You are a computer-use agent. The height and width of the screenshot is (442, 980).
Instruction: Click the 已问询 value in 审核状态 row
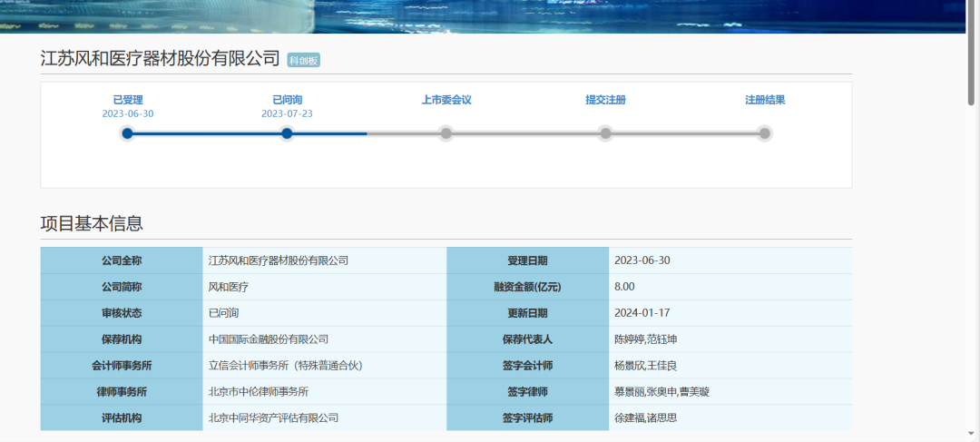[224, 313]
